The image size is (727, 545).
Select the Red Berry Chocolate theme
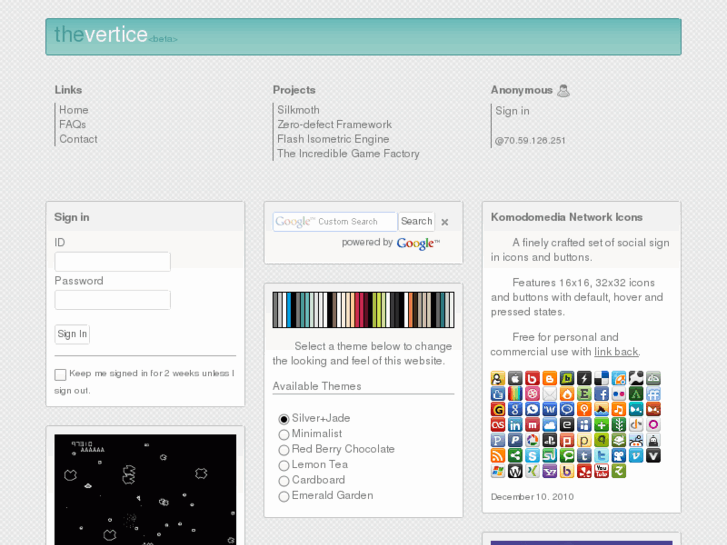(x=284, y=450)
